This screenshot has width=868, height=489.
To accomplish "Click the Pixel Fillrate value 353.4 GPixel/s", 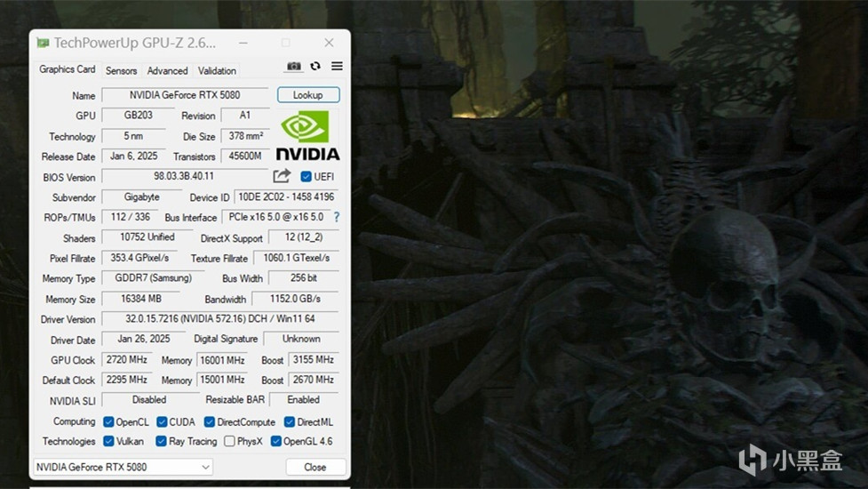I will [139, 258].
